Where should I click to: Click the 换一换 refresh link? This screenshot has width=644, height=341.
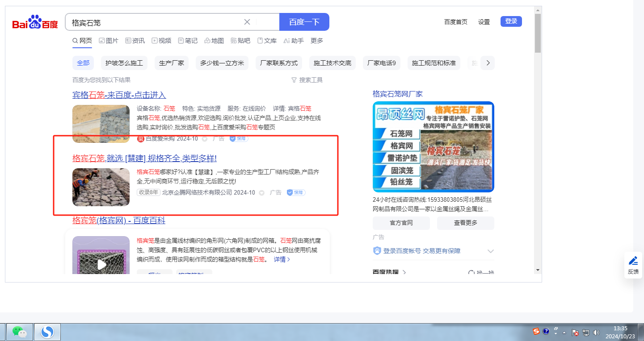pos(481,272)
